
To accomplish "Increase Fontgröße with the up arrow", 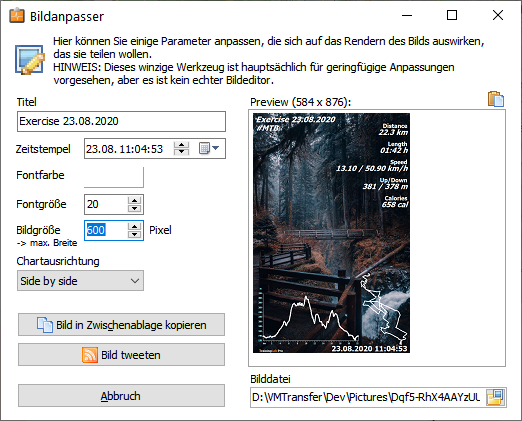I will (x=134, y=201).
